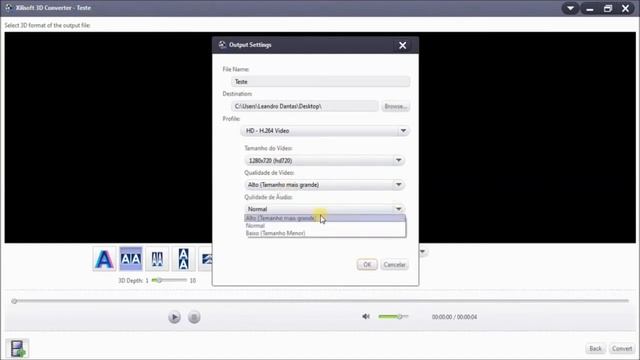
Task: Choose Normal in the audio quality list
Action: (x=325, y=226)
